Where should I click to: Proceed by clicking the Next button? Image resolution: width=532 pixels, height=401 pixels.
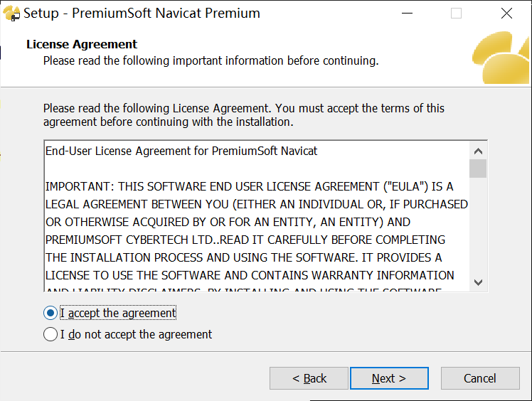pos(389,378)
